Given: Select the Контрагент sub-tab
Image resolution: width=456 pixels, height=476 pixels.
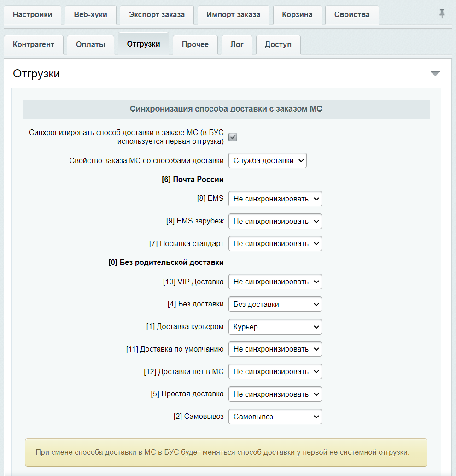Looking at the screenshot, I should click(x=34, y=45).
